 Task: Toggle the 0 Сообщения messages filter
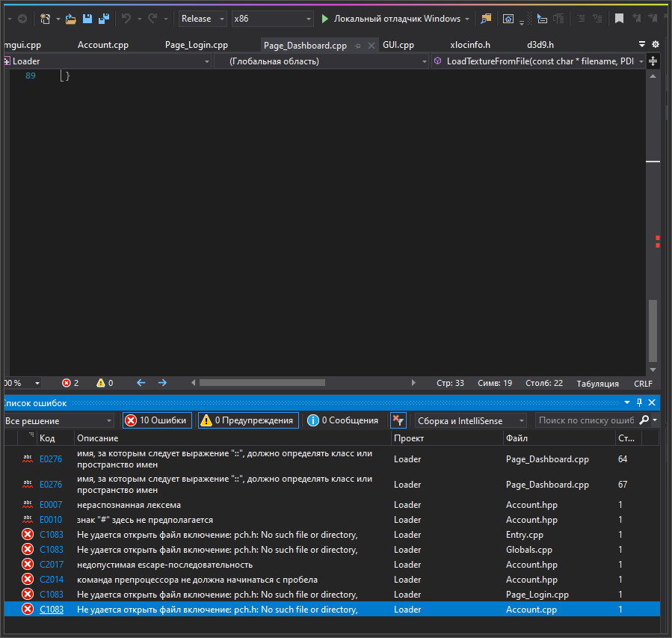(x=343, y=420)
